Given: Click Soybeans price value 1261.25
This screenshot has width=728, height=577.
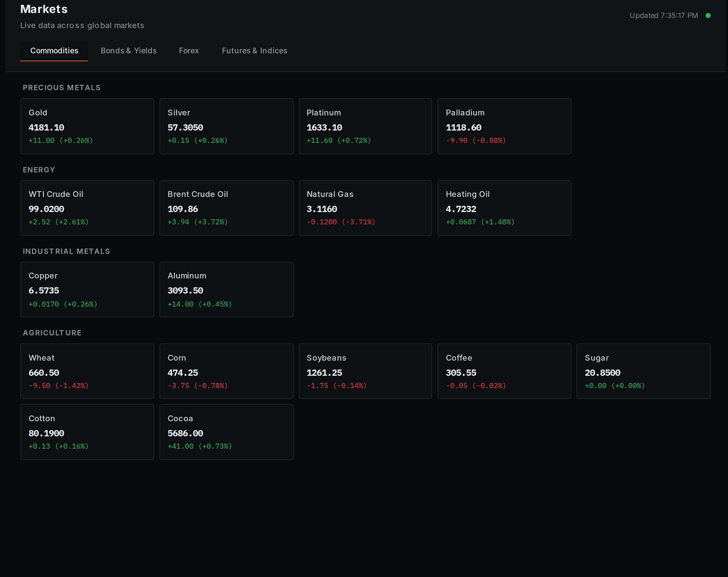Looking at the screenshot, I should pyautogui.click(x=324, y=373).
